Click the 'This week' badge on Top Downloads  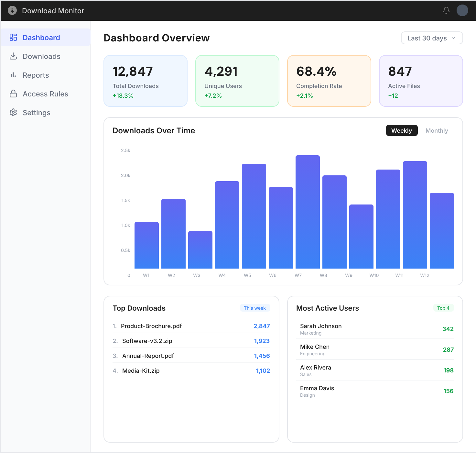(x=255, y=308)
